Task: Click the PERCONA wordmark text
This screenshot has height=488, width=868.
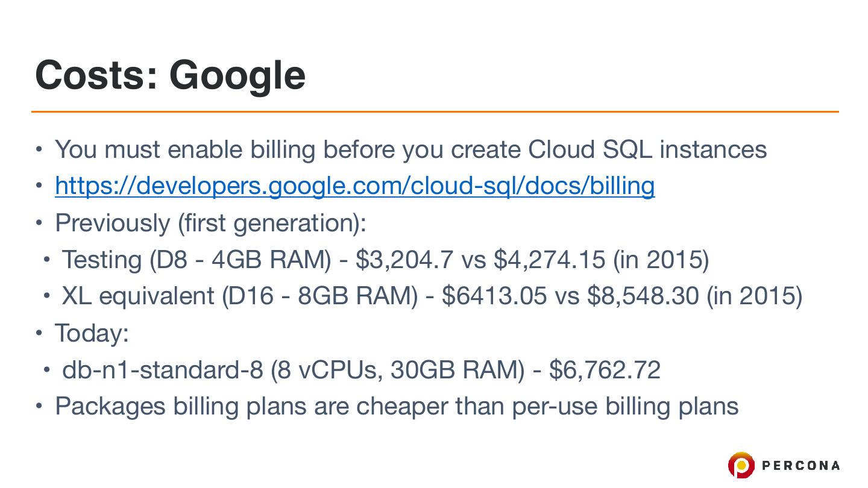Action: pyautogui.click(x=801, y=465)
